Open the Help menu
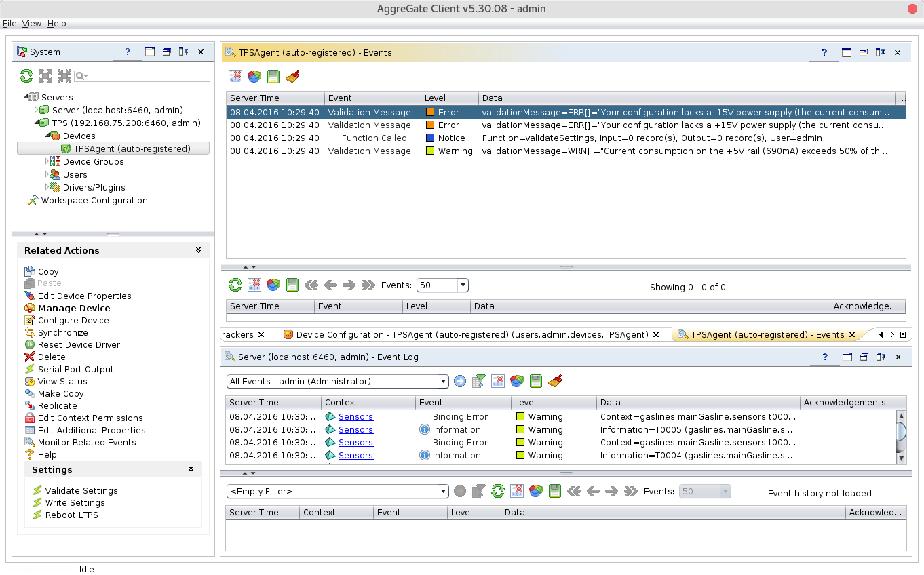This screenshot has width=924, height=575. [x=57, y=23]
